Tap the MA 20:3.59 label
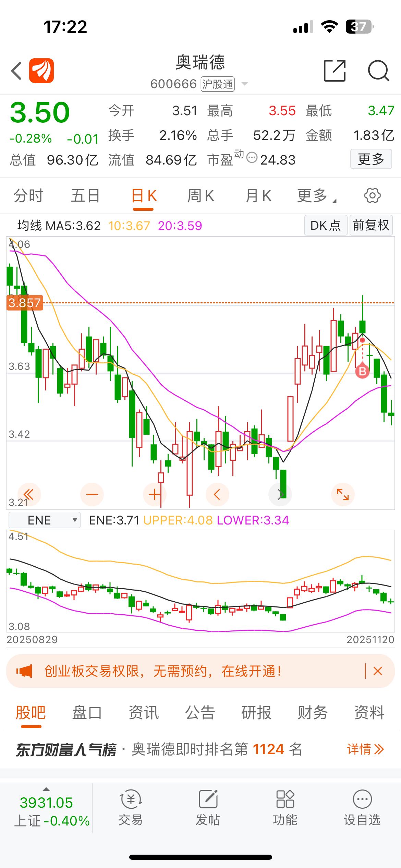This screenshot has width=401, height=868. click(x=180, y=226)
